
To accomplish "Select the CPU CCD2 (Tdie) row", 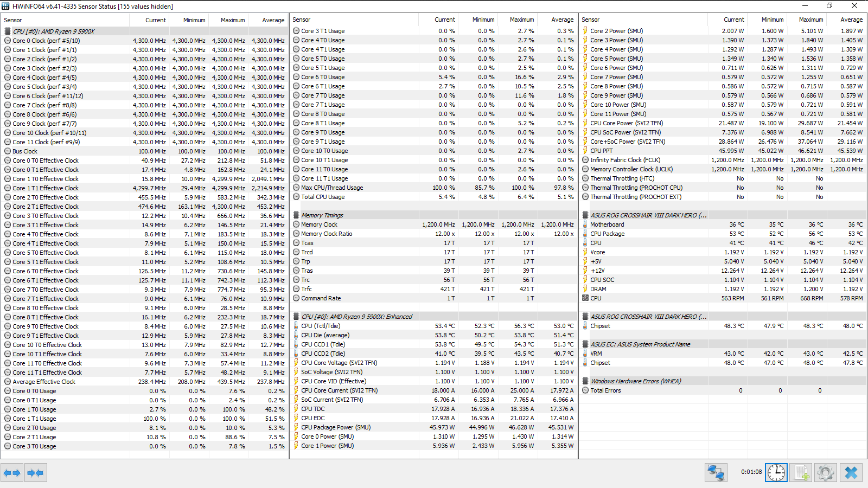I will tap(433, 354).
